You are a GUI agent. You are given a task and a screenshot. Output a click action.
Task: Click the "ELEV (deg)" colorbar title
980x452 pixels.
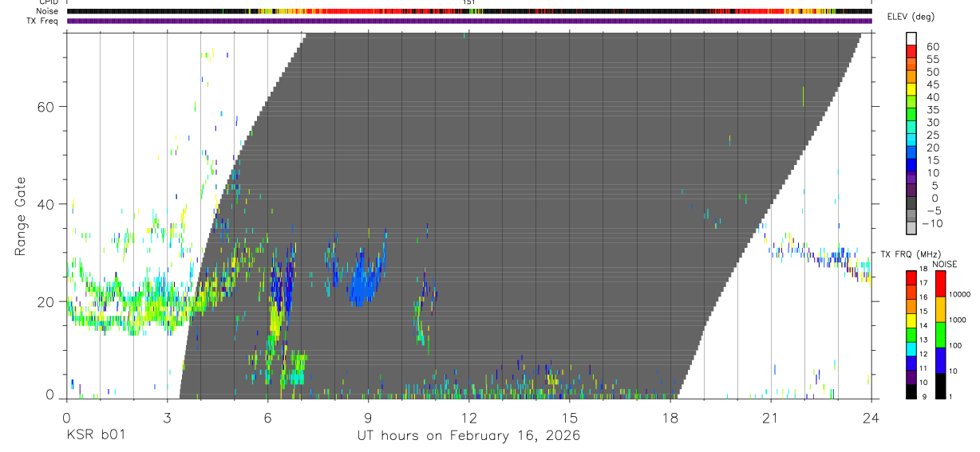click(x=911, y=17)
